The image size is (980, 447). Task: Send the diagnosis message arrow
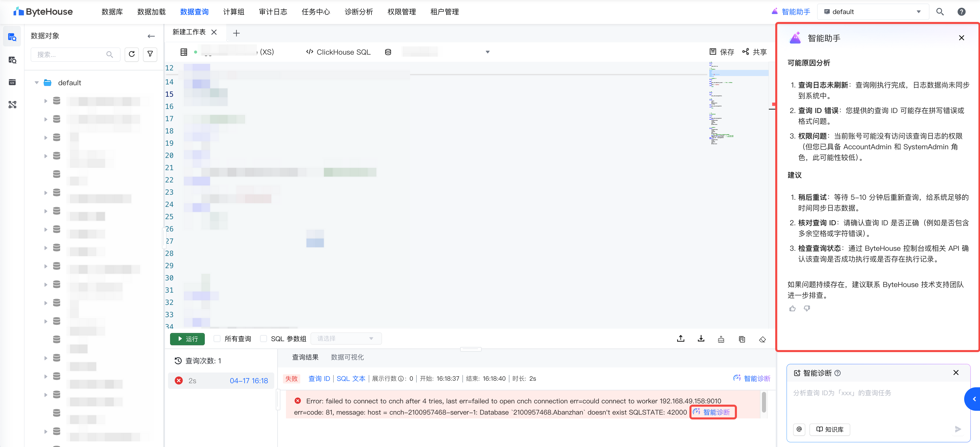tap(958, 429)
